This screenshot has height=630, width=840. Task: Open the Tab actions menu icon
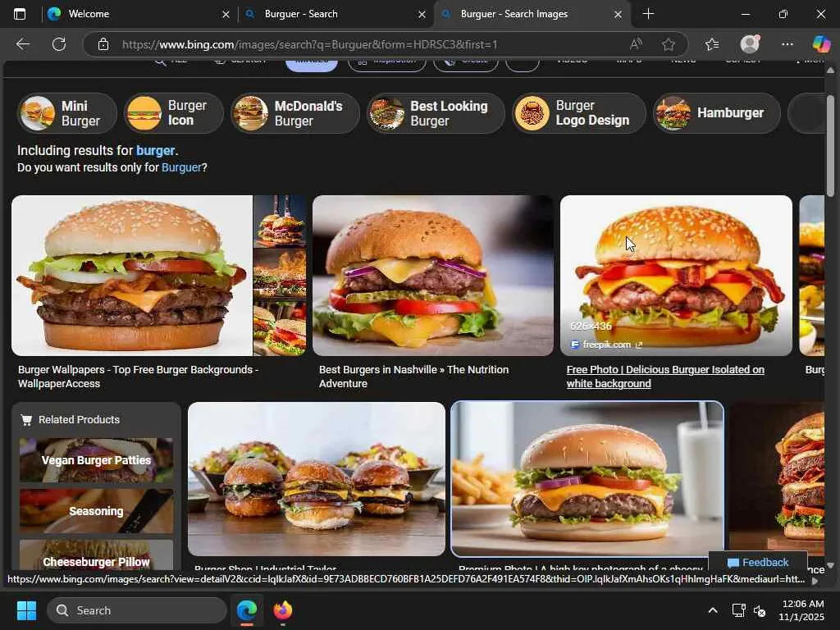[x=20, y=14]
